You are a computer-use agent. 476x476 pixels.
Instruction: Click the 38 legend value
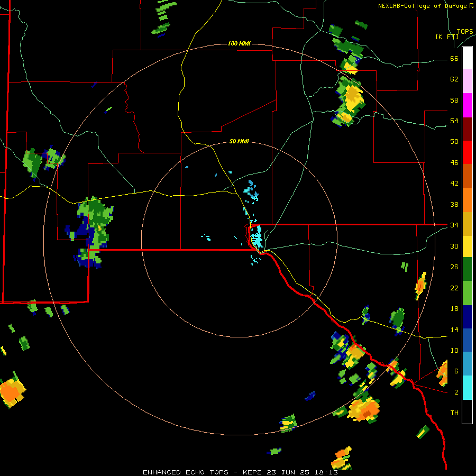tap(454, 204)
